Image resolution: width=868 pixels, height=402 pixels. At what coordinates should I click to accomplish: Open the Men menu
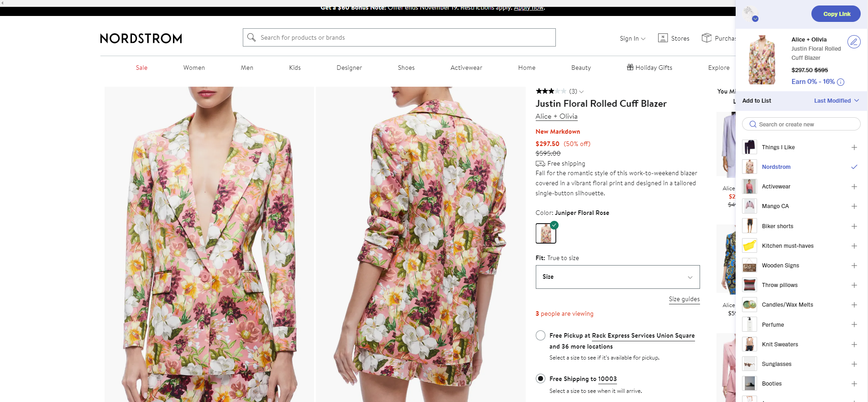(x=247, y=68)
